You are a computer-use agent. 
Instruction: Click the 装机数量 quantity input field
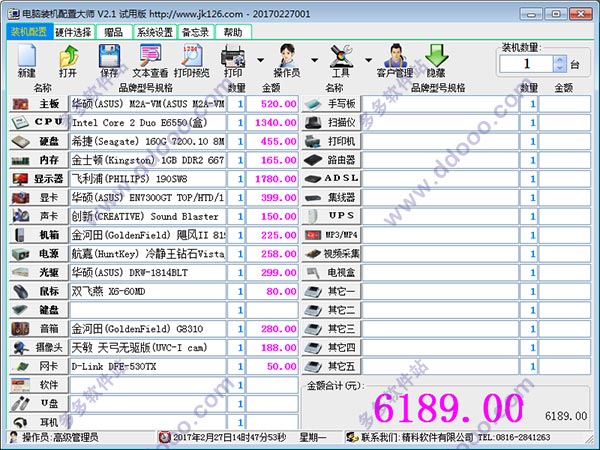coord(527,64)
